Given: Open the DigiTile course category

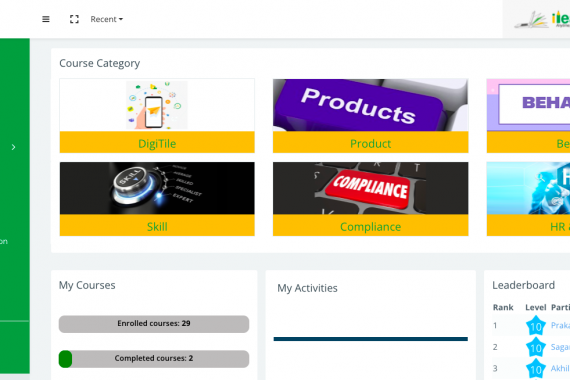Looking at the screenshot, I should (x=157, y=144).
